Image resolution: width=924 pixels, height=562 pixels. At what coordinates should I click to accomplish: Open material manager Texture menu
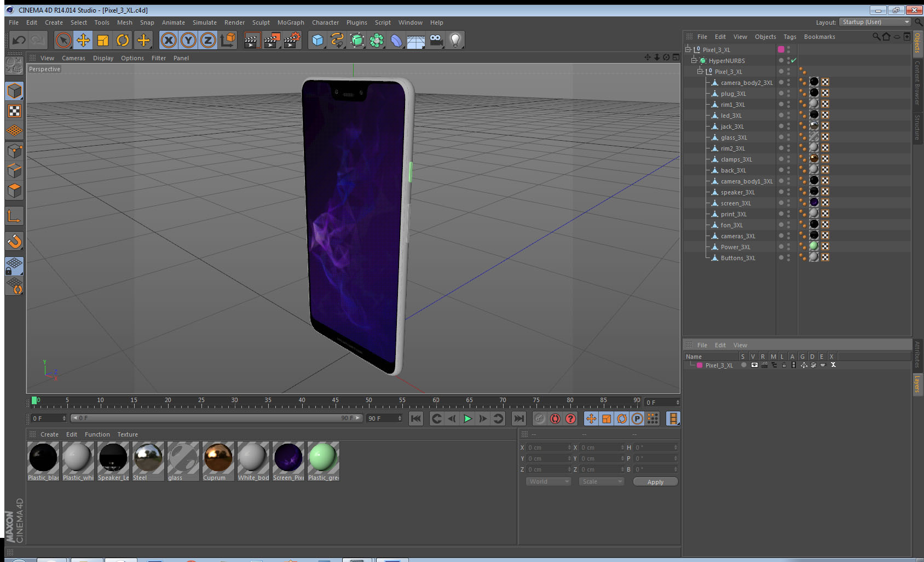pyautogui.click(x=128, y=434)
